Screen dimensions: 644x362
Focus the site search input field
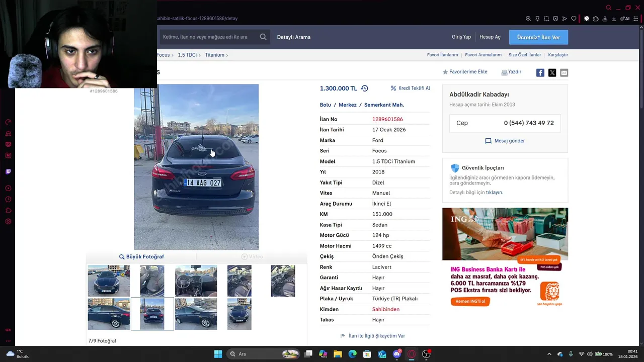(208, 37)
